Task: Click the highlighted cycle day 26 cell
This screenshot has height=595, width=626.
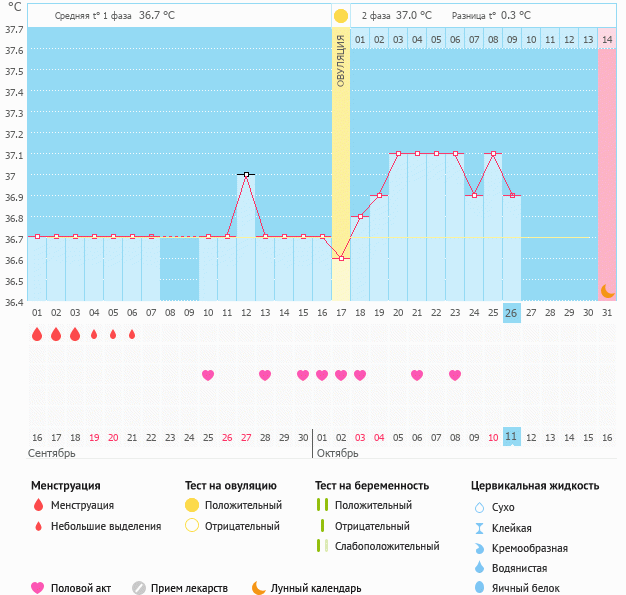Action: pos(512,312)
